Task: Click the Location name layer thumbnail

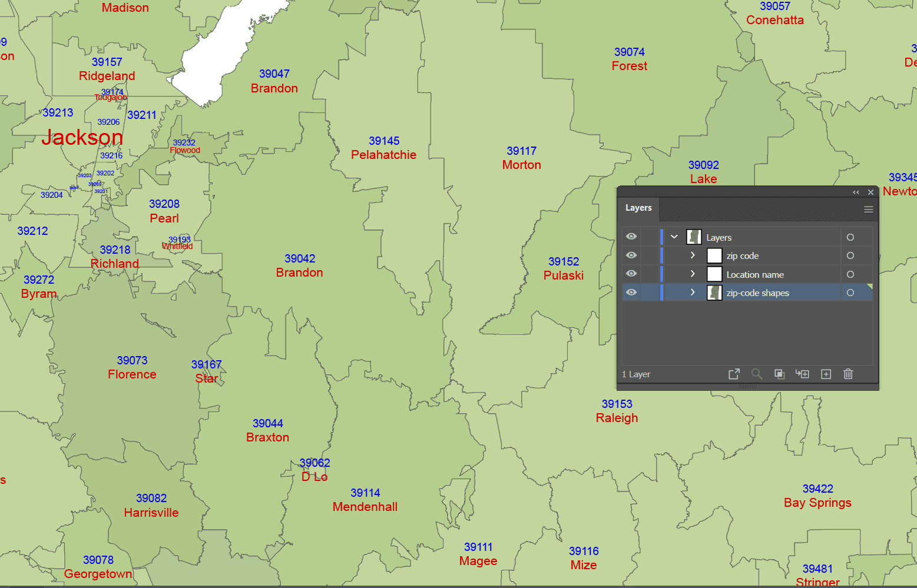Action: 714,274
